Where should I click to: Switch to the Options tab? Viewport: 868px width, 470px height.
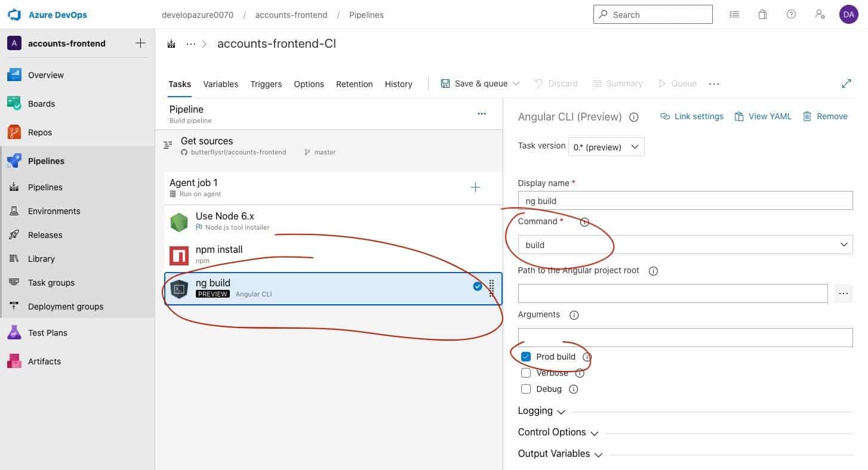(309, 84)
